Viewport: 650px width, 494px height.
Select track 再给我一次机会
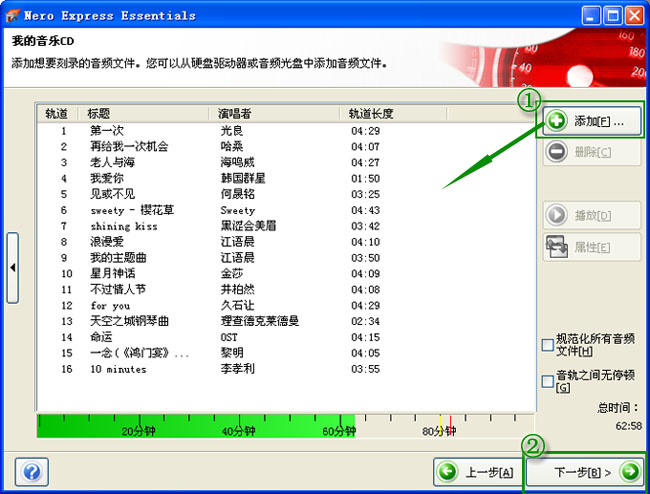point(129,147)
